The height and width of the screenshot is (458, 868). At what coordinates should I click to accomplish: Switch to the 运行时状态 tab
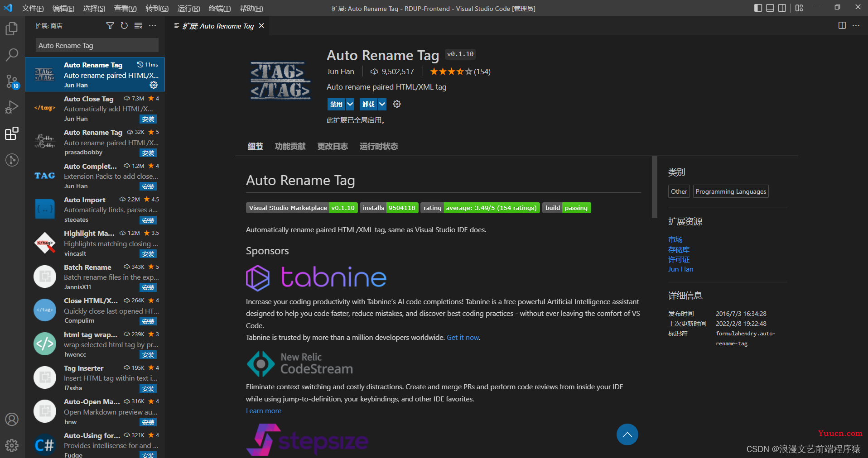click(x=379, y=146)
